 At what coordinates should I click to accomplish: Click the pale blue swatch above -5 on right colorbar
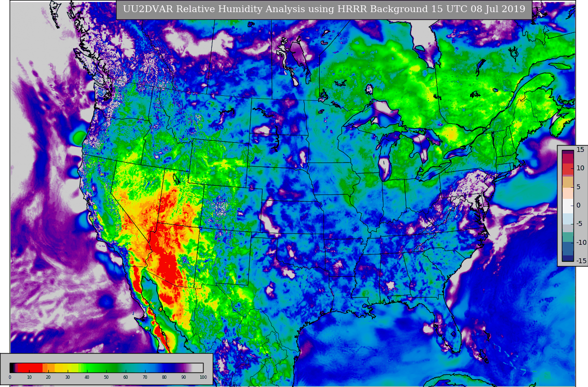568,219
